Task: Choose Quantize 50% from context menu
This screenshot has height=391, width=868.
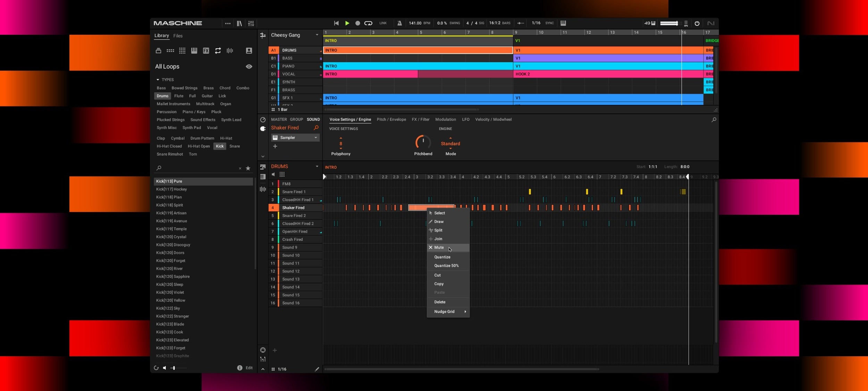Action: point(446,266)
